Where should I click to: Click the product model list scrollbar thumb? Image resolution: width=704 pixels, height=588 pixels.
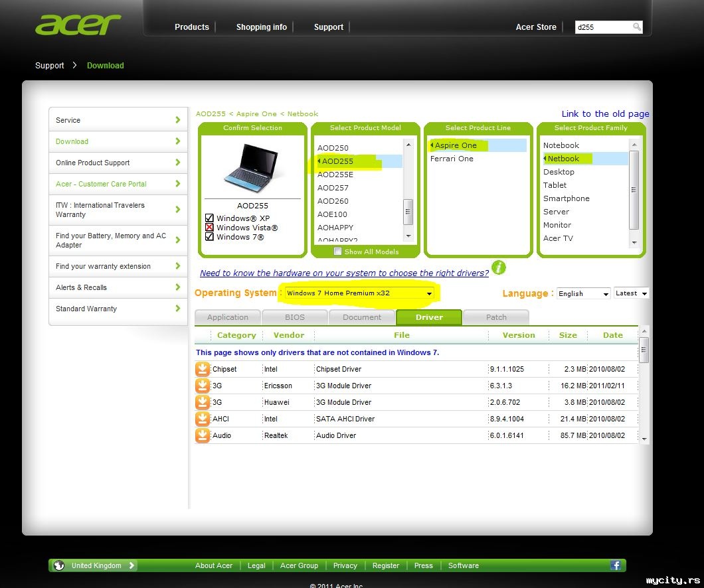tap(408, 211)
